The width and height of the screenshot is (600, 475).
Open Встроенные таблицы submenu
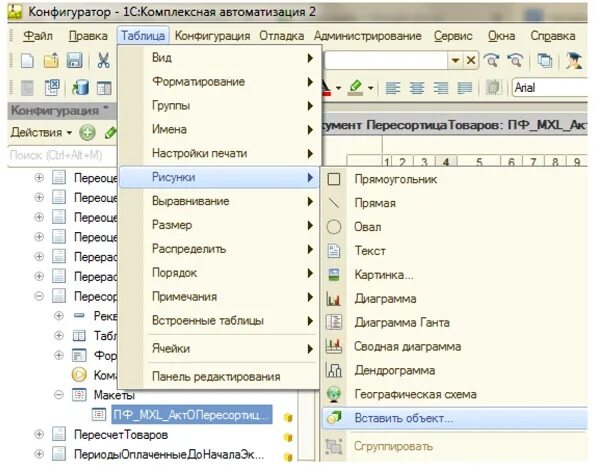click(219, 320)
